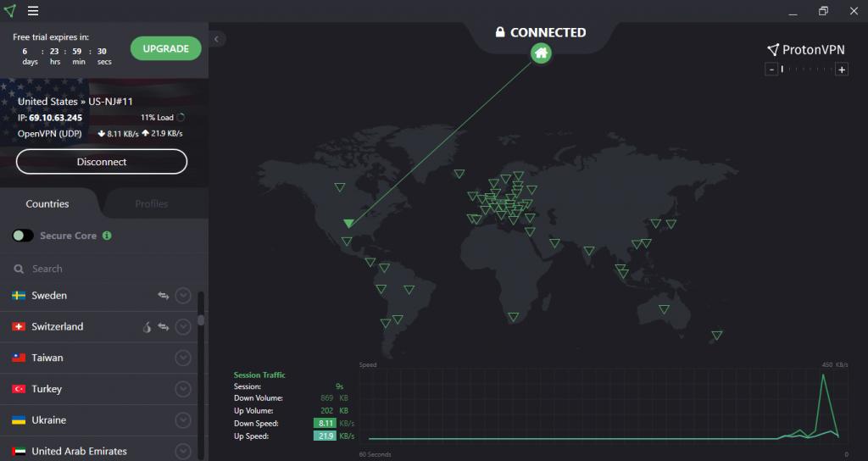The height and width of the screenshot is (461, 868).
Task: Click the Sweden flag icon
Action: 19,296
